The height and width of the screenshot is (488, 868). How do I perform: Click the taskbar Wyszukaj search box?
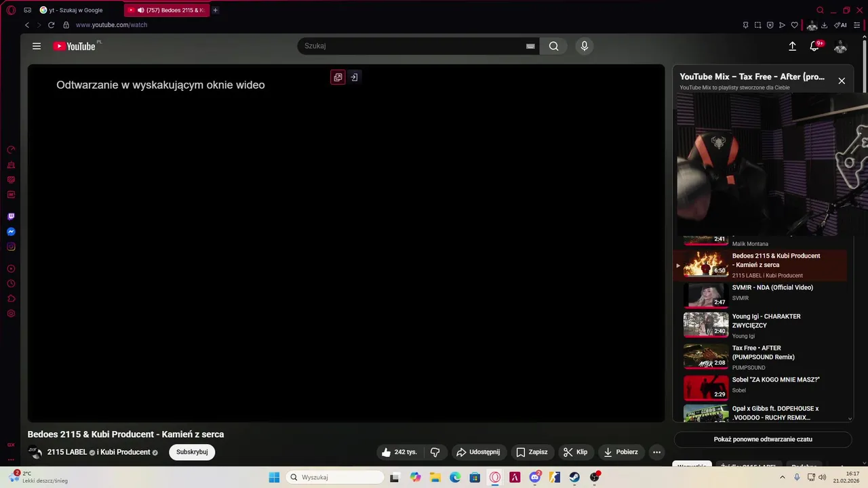(x=335, y=477)
